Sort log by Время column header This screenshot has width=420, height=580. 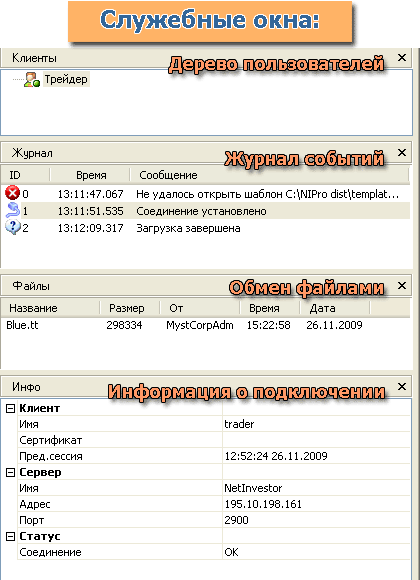[90, 175]
